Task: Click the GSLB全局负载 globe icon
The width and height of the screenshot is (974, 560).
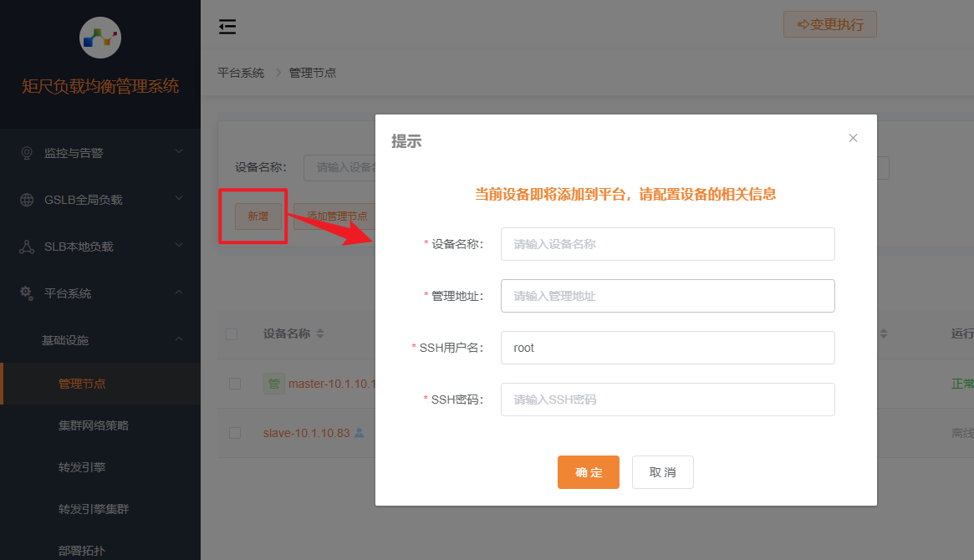Action: (x=27, y=200)
